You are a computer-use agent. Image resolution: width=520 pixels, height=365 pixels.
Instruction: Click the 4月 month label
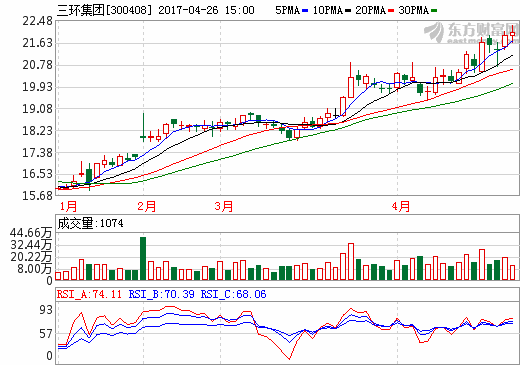tap(401, 206)
